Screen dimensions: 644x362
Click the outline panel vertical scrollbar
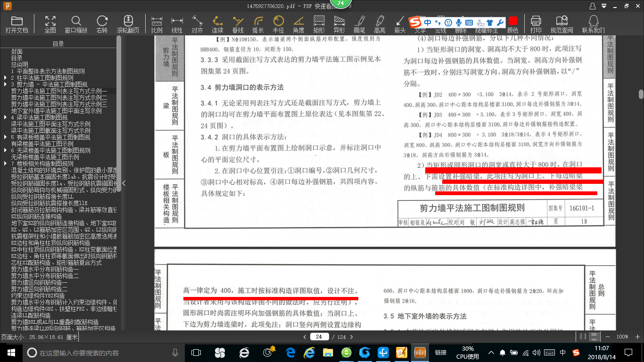tap(119, 113)
